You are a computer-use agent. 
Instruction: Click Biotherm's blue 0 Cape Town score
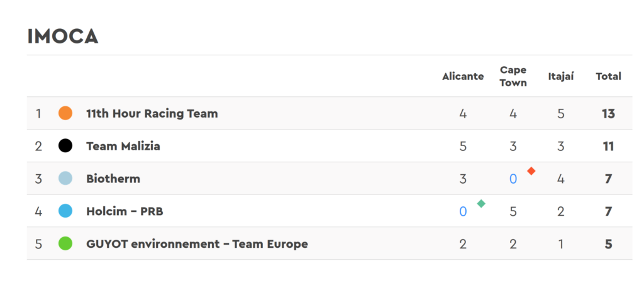513,179
